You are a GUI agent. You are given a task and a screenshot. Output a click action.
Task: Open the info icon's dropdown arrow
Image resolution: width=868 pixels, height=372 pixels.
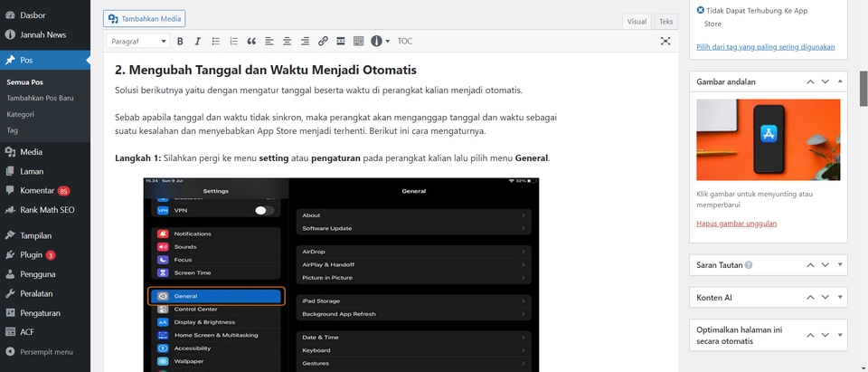pyautogui.click(x=388, y=41)
